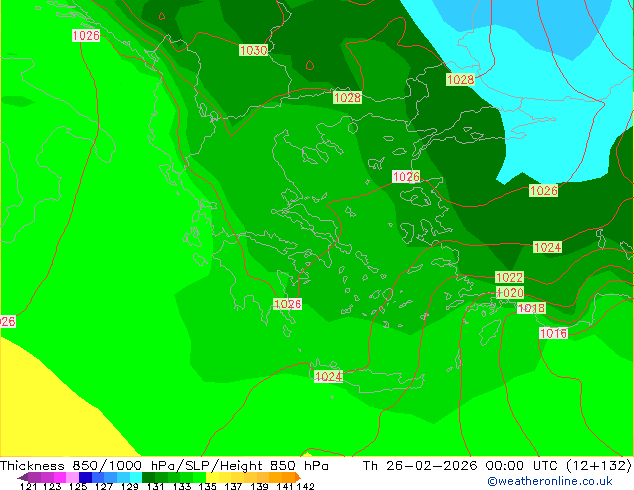
Task: Click the chart title 'Thickness 850/1000 hPa/SLP/Height 850 hPa'
Action: (x=164, y=465)
